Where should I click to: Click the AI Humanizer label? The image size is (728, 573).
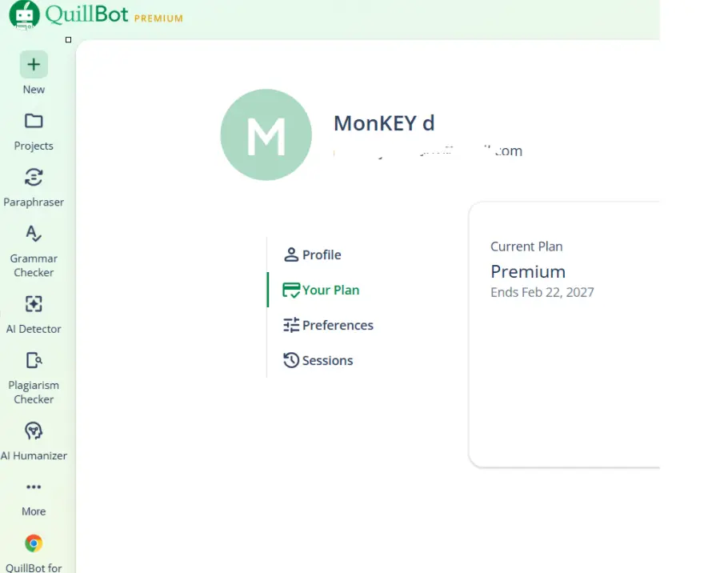[34, 455]
